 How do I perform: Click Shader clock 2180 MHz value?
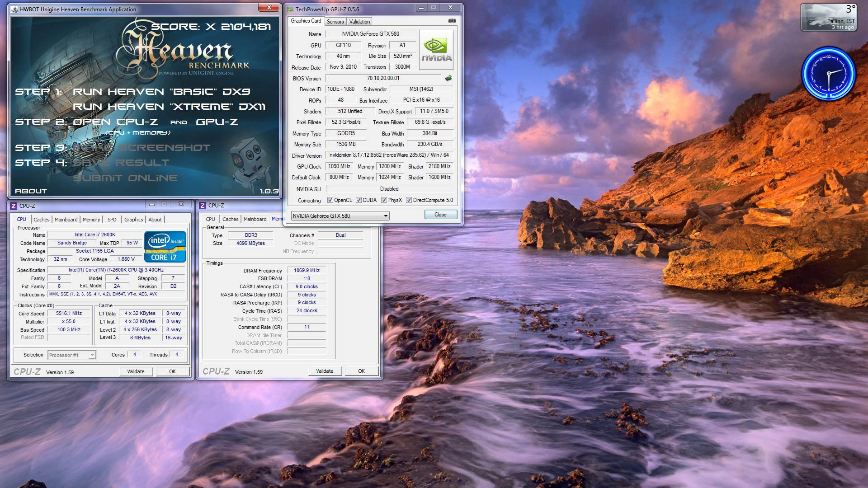pyautogui.click(x=439, y=166)
